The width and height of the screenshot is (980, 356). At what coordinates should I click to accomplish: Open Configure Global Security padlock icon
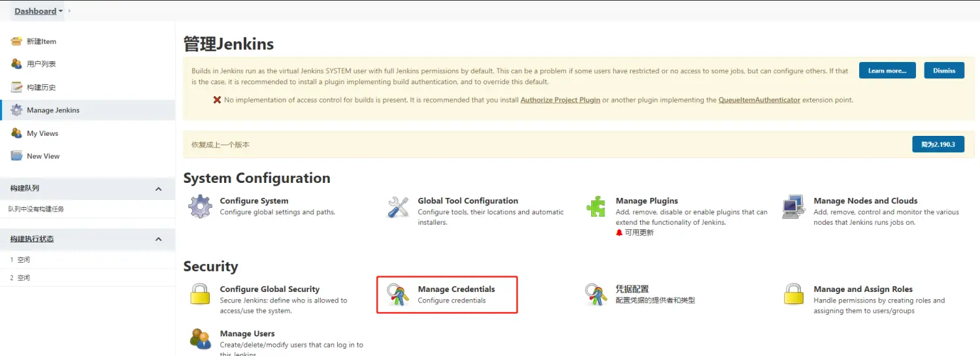[x=200, y=295]
